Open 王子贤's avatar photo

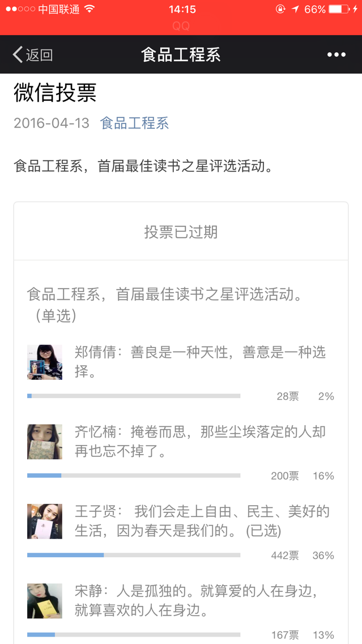[45, 521]
